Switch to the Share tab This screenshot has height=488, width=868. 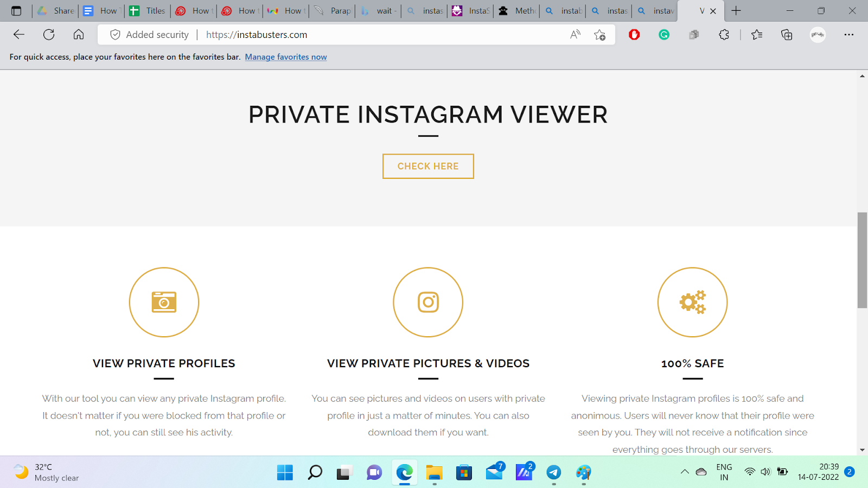click(x=55, y=11)
